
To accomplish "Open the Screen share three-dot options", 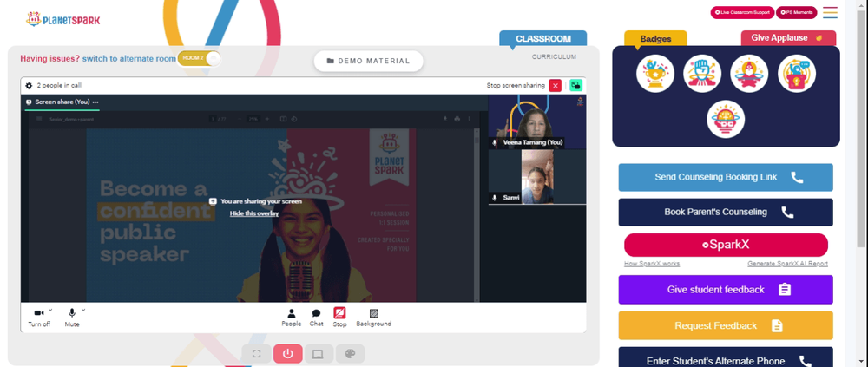I will pyautogui.click(x=95, y=102).
